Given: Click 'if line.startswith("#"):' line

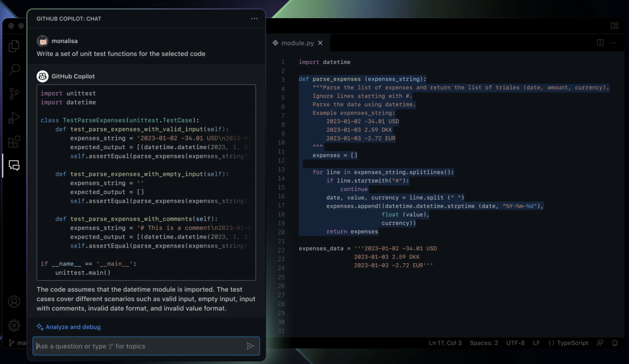Looking at the screenshot, I should [368, 181].
